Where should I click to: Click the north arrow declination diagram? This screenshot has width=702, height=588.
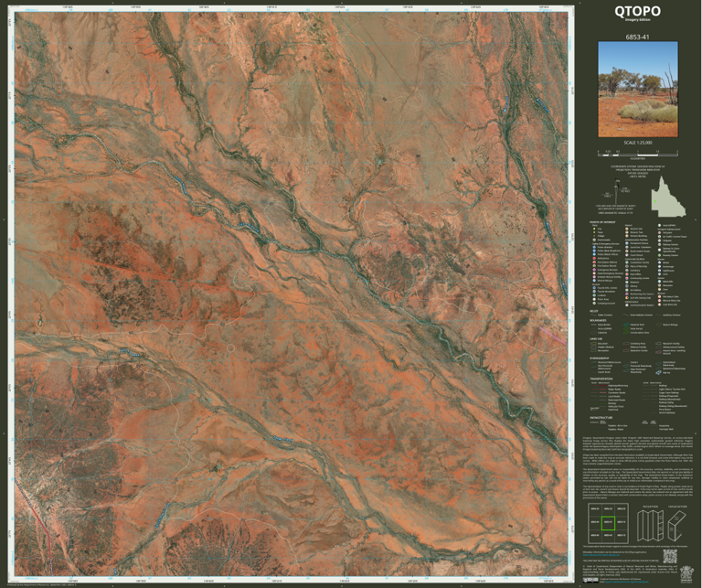click(x=616, y=190)
